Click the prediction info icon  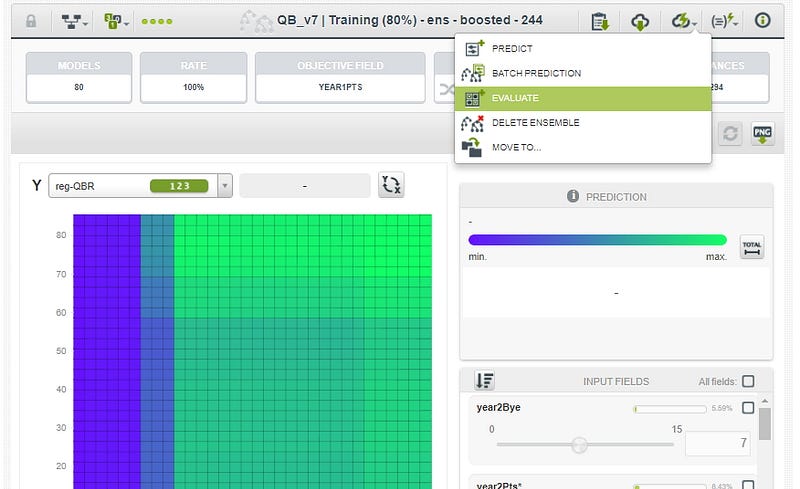click(573, 196)
